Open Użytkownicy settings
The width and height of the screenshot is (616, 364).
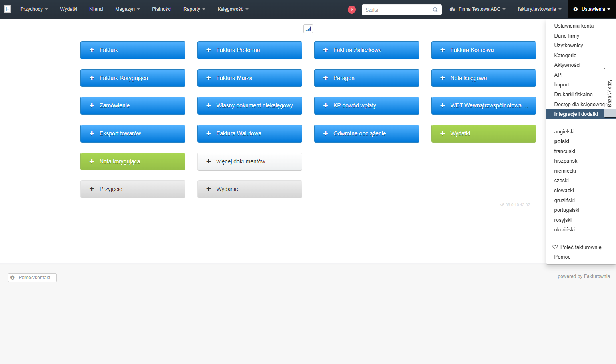[568, 46]
